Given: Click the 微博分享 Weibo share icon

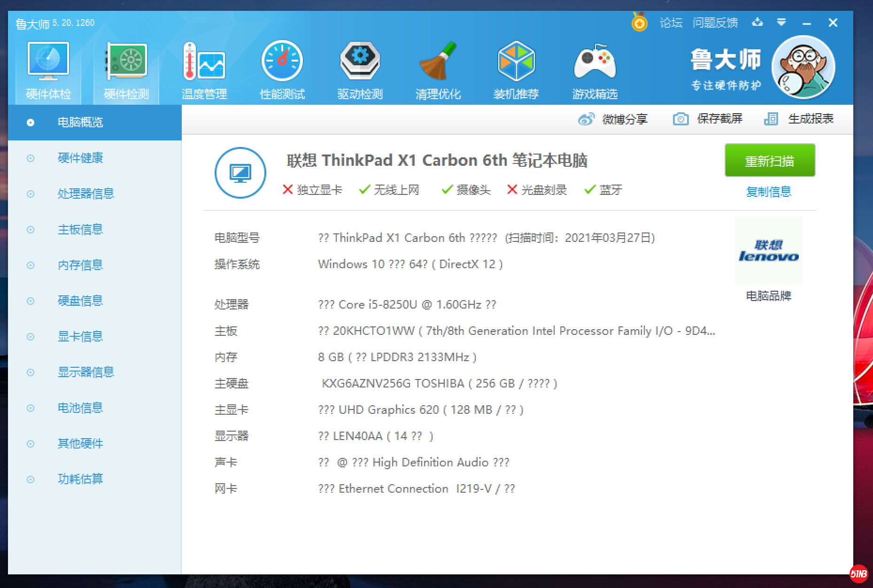Looking at the screenshot, I should 586,119.
